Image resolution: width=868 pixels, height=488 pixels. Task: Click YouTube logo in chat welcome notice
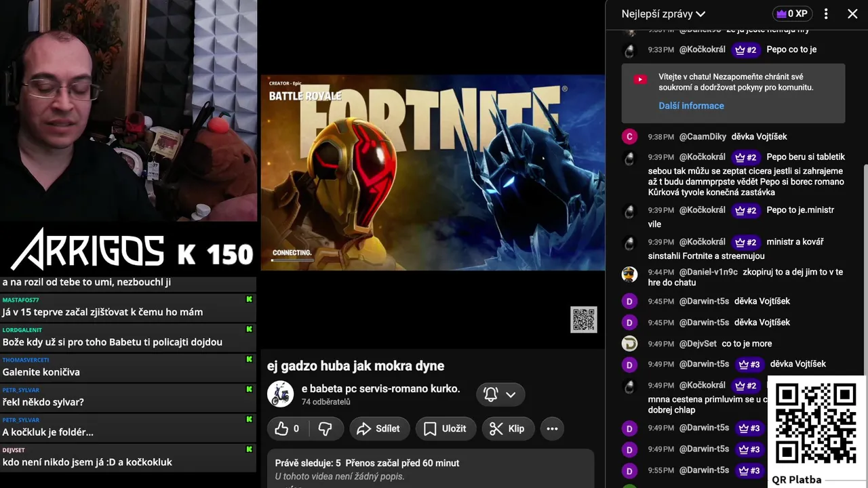tap(640, 79)
